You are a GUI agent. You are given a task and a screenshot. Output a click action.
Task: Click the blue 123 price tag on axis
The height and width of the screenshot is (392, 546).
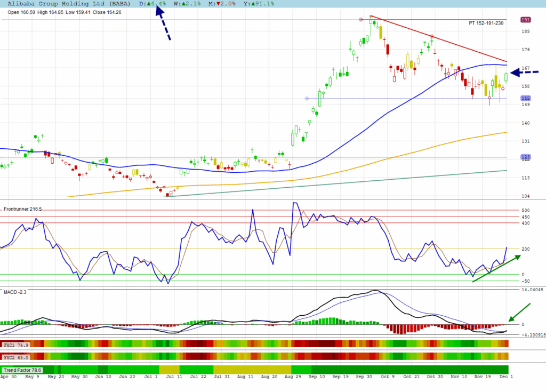tap(525, 157)
